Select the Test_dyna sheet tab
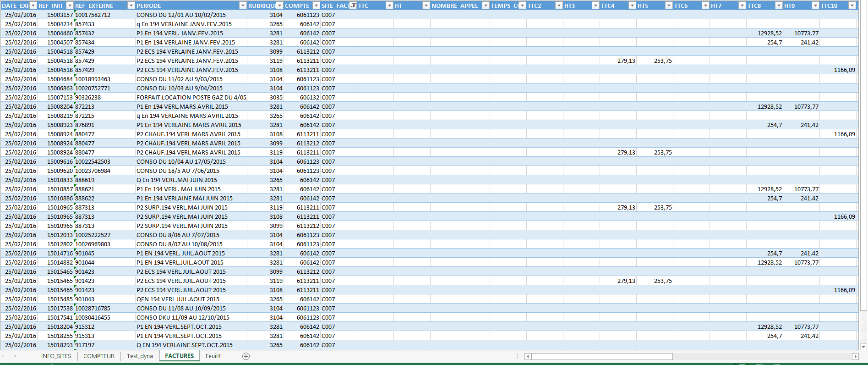 [x=140, y=356]
